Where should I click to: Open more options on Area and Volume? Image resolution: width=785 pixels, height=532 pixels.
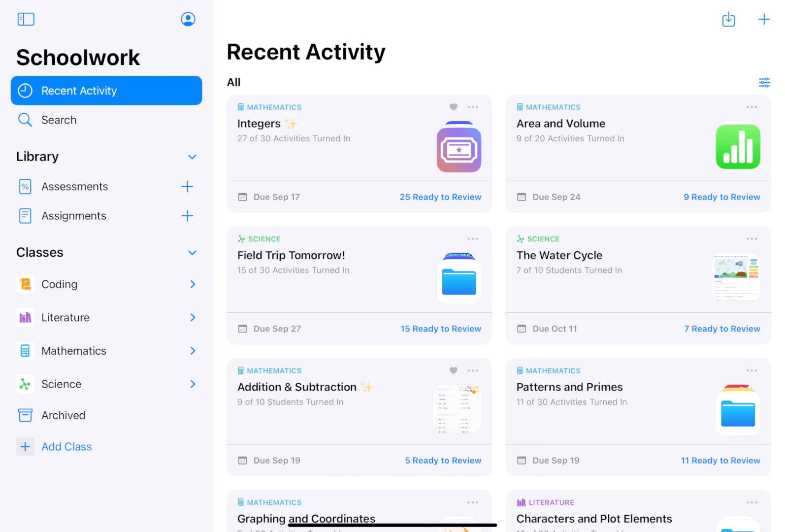(x=752, y=107)
